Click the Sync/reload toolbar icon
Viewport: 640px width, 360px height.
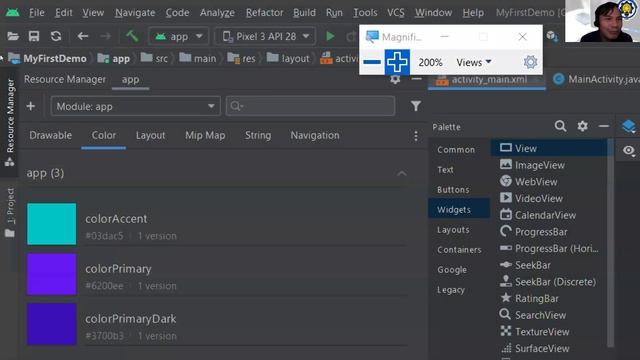[56, 36]
